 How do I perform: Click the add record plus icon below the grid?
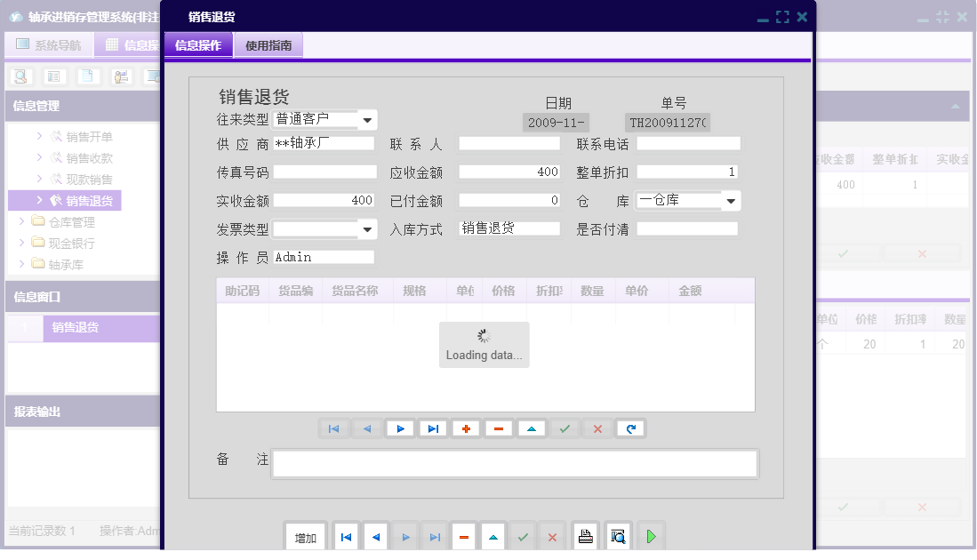466,428
